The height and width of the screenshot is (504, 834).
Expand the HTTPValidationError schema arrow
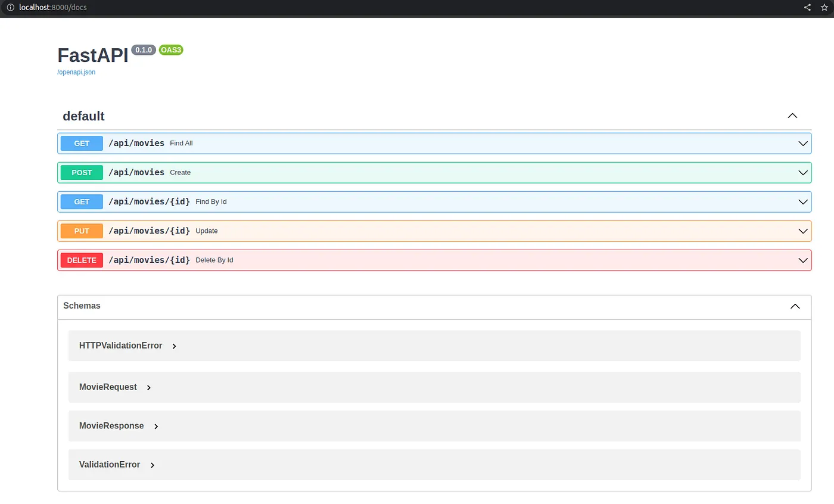(174, 346)
